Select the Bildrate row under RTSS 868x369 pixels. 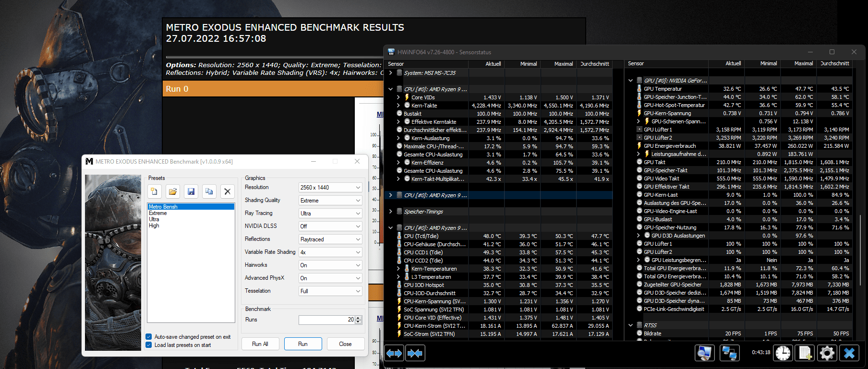(739, 333)
